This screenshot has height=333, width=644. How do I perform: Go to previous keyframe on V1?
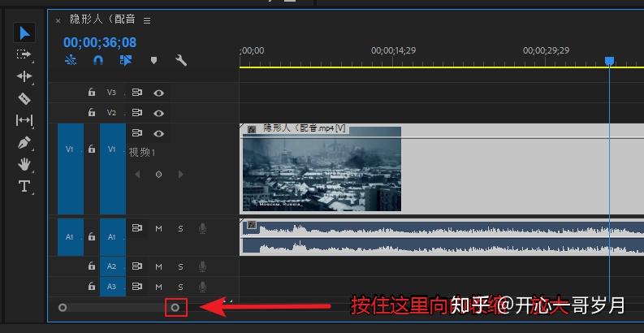pyautogui.click(x=137, y=175)
